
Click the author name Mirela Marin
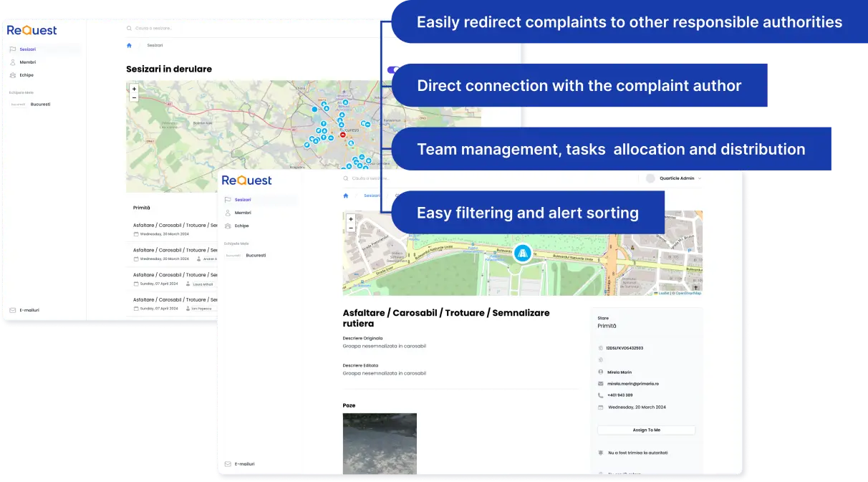click(x=620, y=372)
